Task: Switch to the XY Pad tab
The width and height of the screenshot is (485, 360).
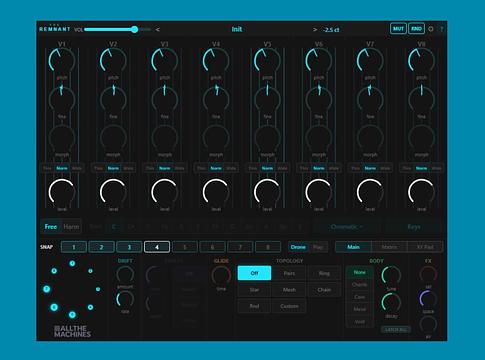Action: (x=425, y=247)
